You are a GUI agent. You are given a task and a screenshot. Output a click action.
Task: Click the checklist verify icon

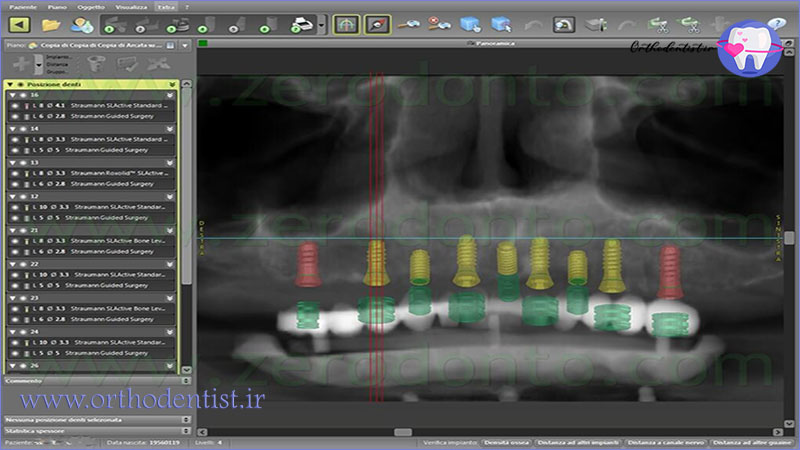click(127, 64)
